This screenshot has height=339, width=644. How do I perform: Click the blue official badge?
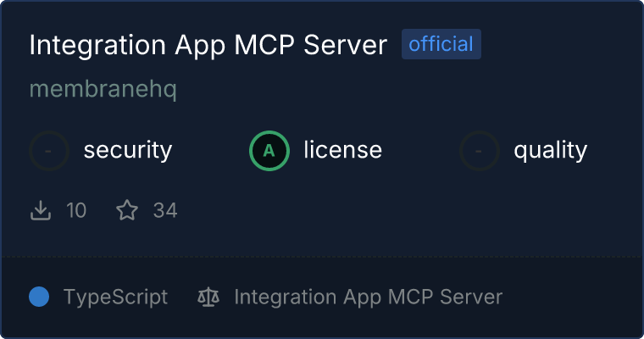click(441, 44)
